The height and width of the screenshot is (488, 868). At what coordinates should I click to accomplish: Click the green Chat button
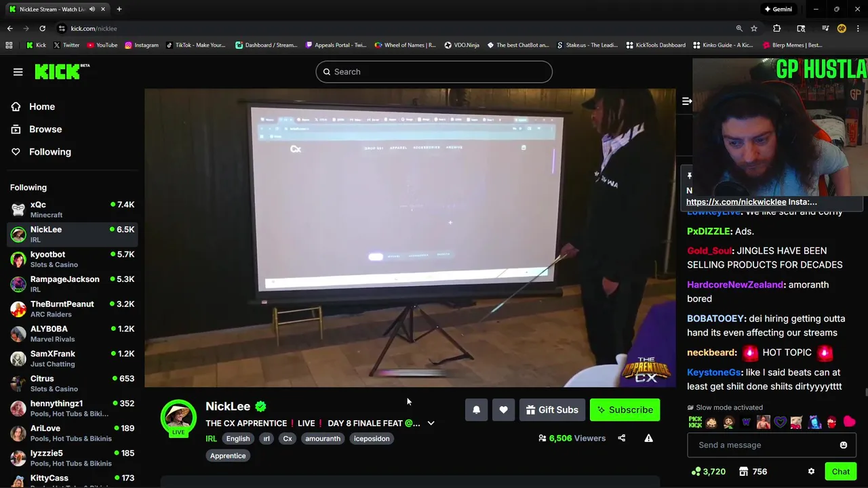click(x=841, y=472)
